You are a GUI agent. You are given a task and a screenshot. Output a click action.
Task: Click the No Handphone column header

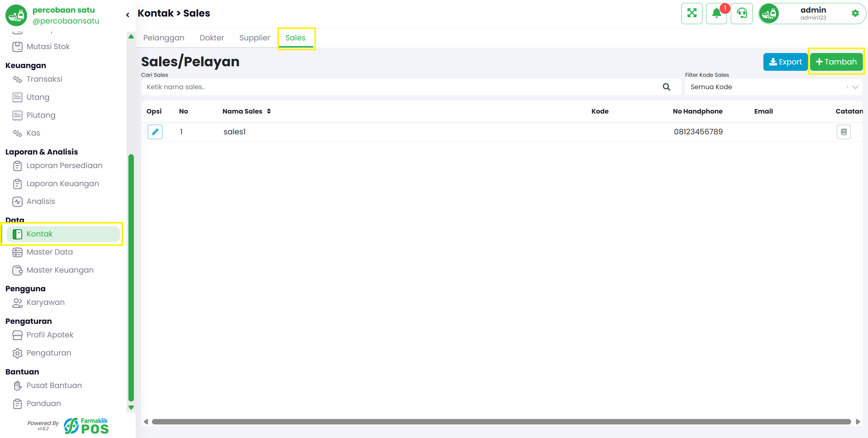pyautogui.click(x=697, y=111)
